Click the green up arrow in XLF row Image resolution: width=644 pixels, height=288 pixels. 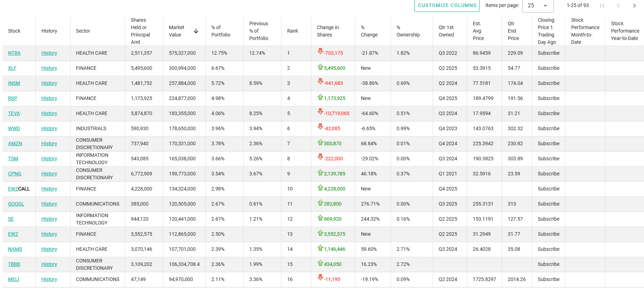320,67
